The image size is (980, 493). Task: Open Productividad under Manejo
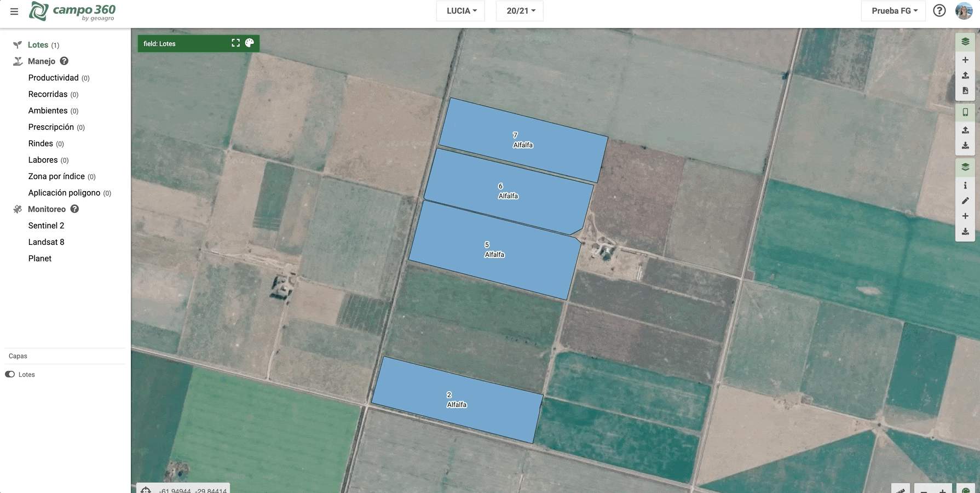tap(53, 78)
